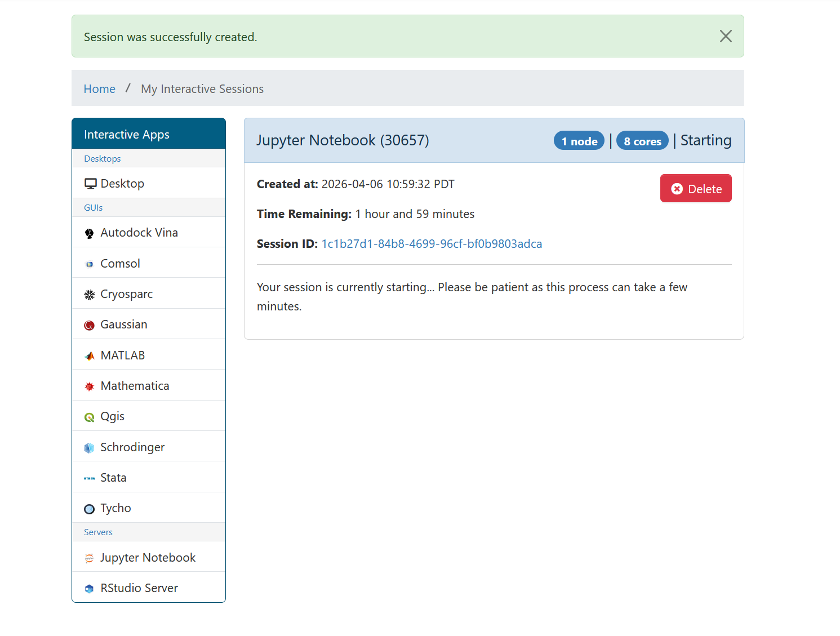Select Tycho in the GUIs list
This screenshot has width=840, height=636.
coord(149,508)
